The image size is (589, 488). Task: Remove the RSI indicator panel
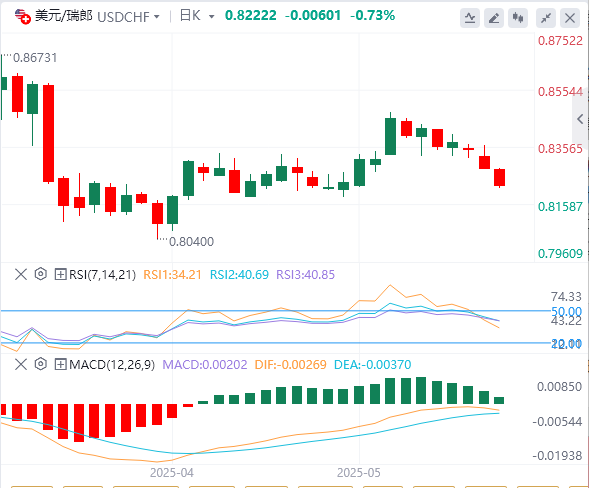[21, 274]
